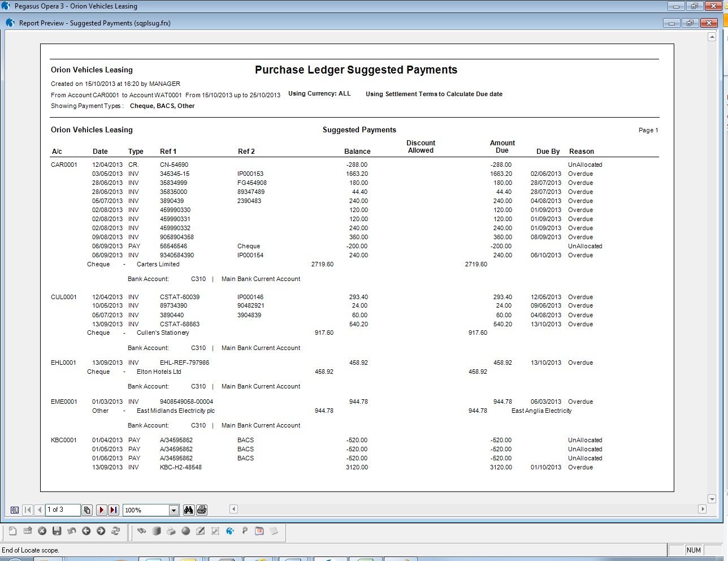This screenshot has height=561, width=728.
Task: Click the page layout icon left of navigation
Action: click(15, 510)
